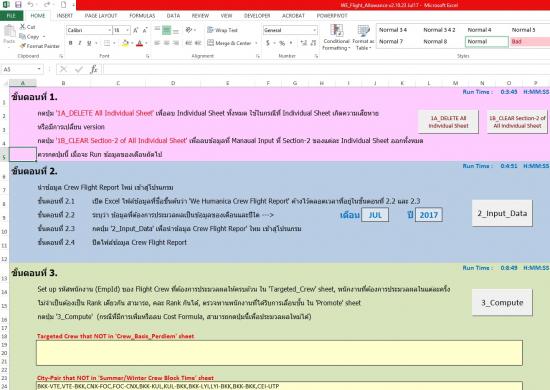Click the Insert Function fx icon

(94, 69)
